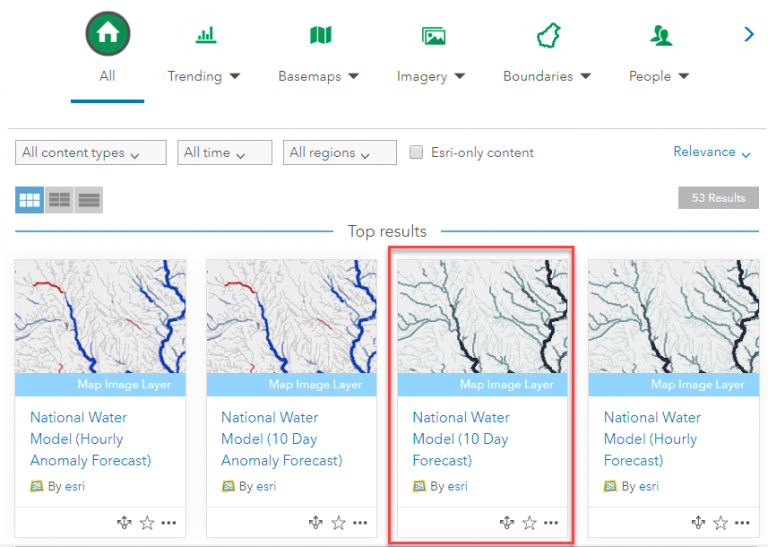Open more options for Hourly Forecast card
The image size is (768, 547).
click(742, 523)
